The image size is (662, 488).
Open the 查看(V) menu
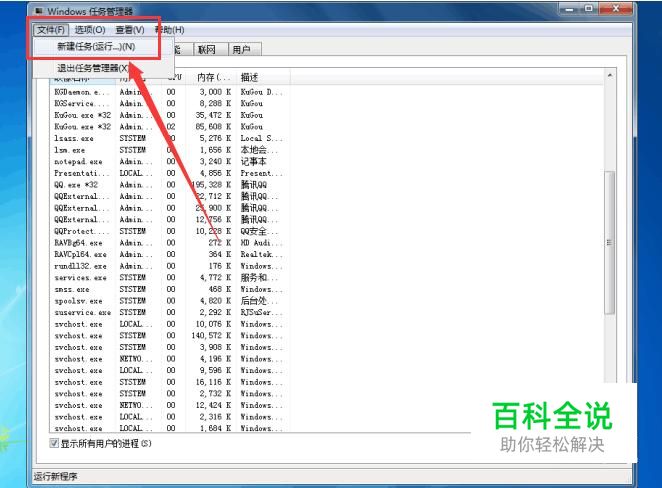tap(130, 30)
